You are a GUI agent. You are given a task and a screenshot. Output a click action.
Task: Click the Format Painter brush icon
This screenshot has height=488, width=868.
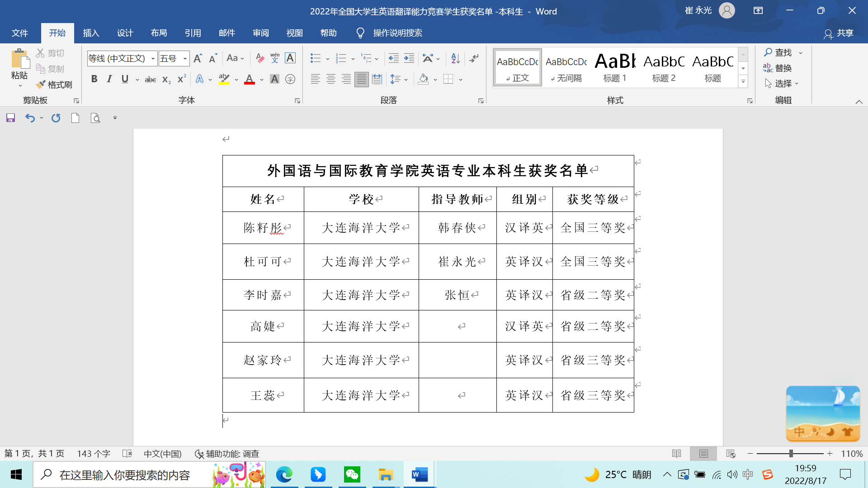pos(41,84)
